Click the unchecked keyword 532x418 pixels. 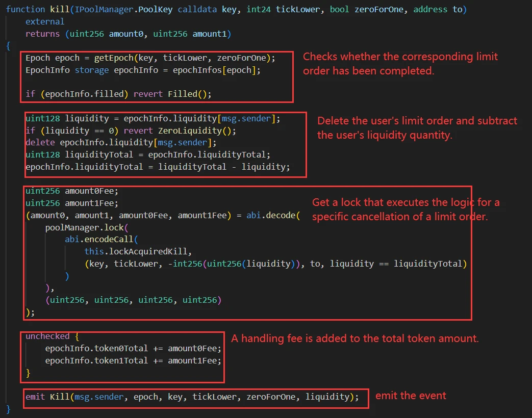pyautogui.click(x=47, y=336)
